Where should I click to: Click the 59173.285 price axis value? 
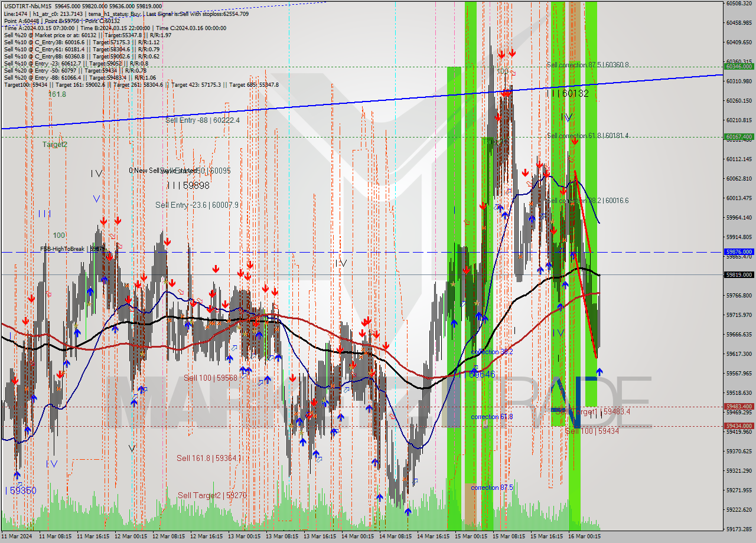[x=739, y=529]
